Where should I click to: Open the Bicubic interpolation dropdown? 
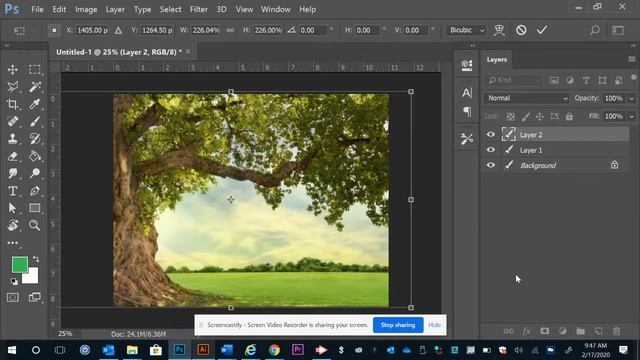tap(467, 30)
